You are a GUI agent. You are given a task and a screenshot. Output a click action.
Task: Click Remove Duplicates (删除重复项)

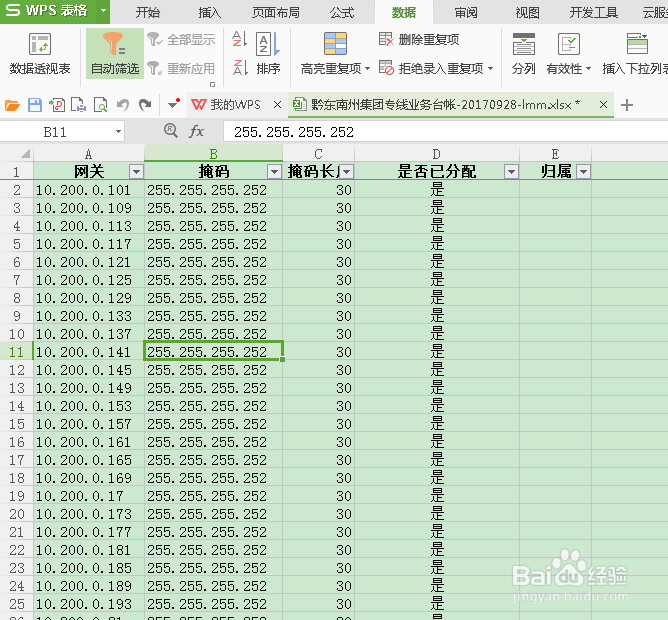[x=419, y=40]
